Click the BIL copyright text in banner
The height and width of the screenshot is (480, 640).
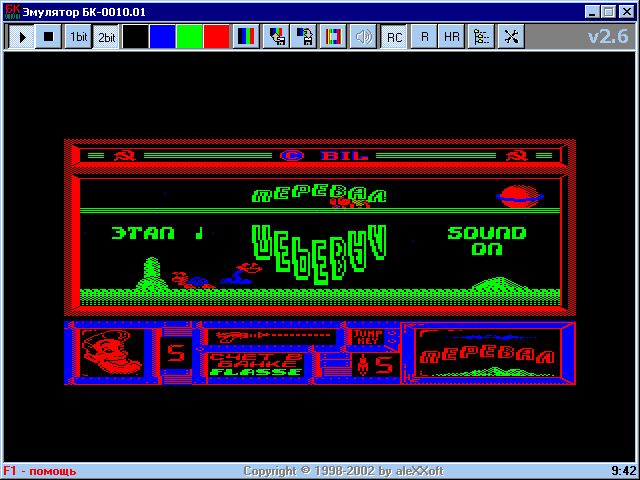tap(344, 156)
